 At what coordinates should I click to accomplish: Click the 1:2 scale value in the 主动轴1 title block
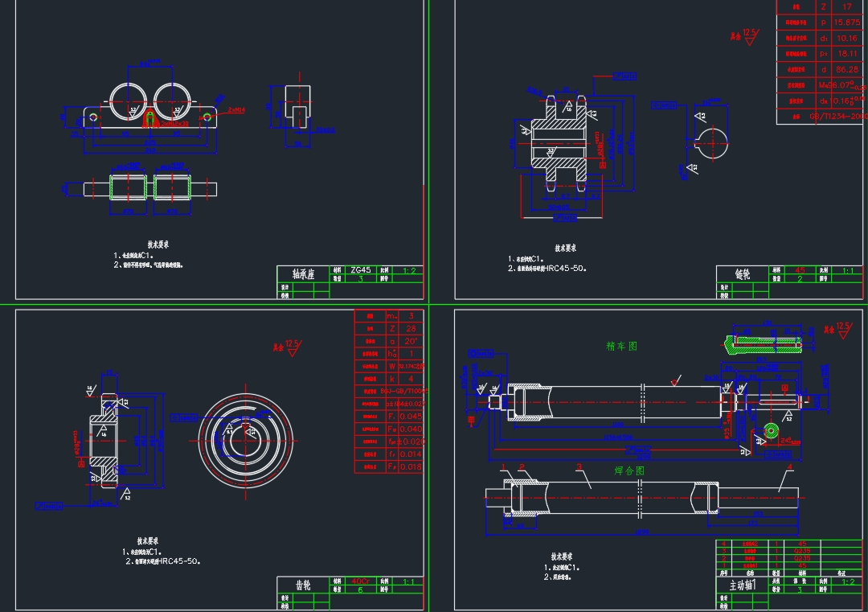(850, 583)
